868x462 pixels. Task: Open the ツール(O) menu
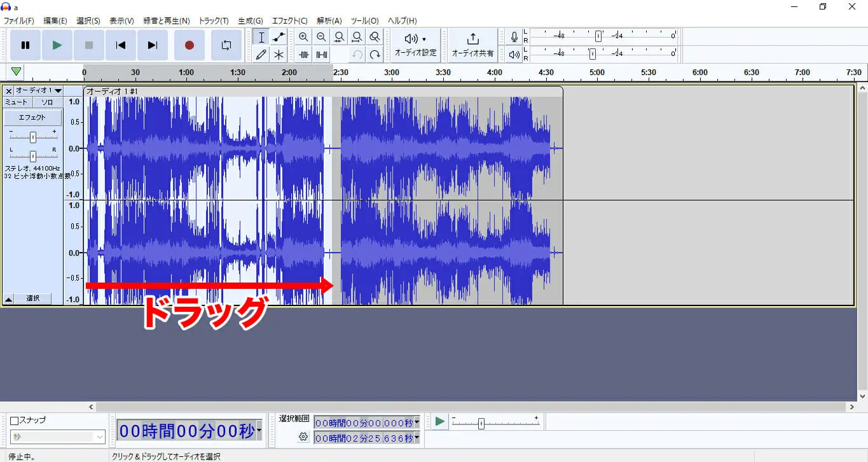click(x=365, y=20)
